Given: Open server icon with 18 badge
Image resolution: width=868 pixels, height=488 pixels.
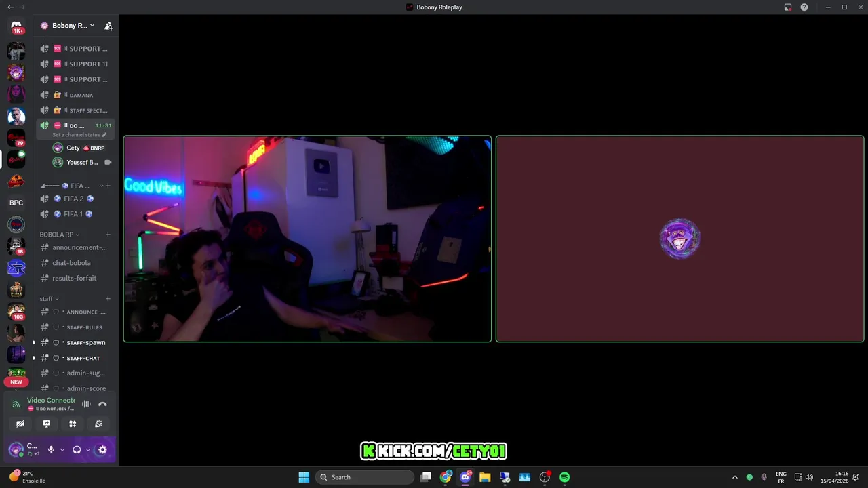Looking at the screenshot, I should click(x=16, y=246).
